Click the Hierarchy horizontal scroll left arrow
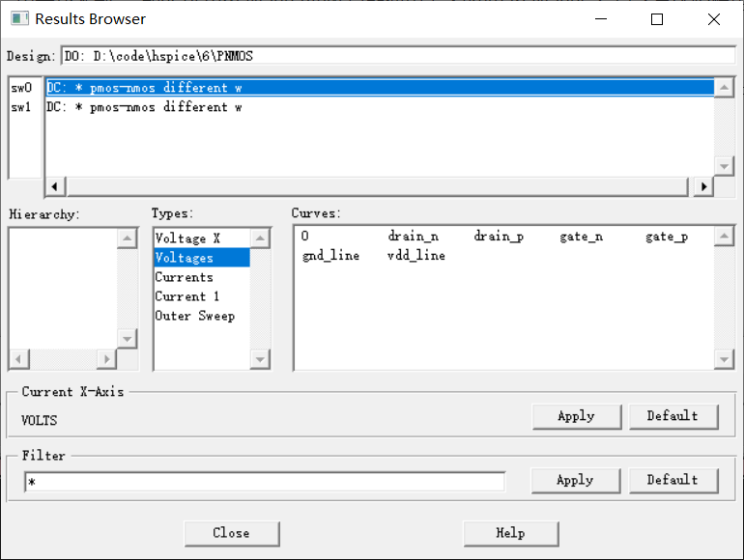744x560 pixels. pos(19,359)
